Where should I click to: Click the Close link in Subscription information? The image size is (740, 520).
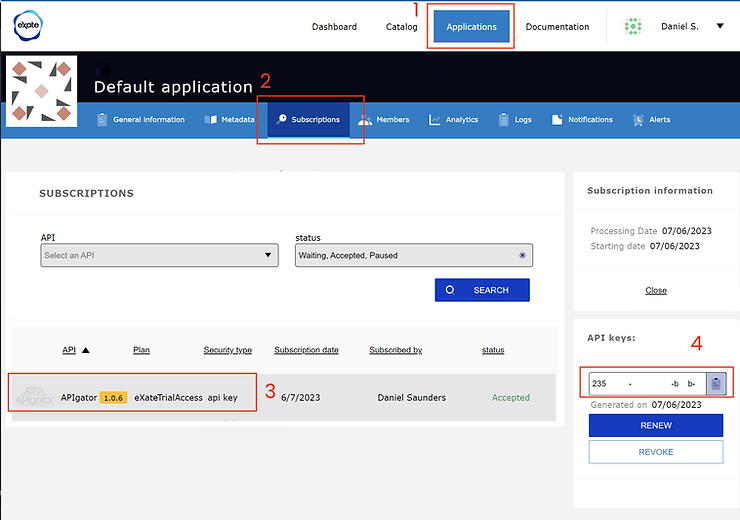[656, 290]
